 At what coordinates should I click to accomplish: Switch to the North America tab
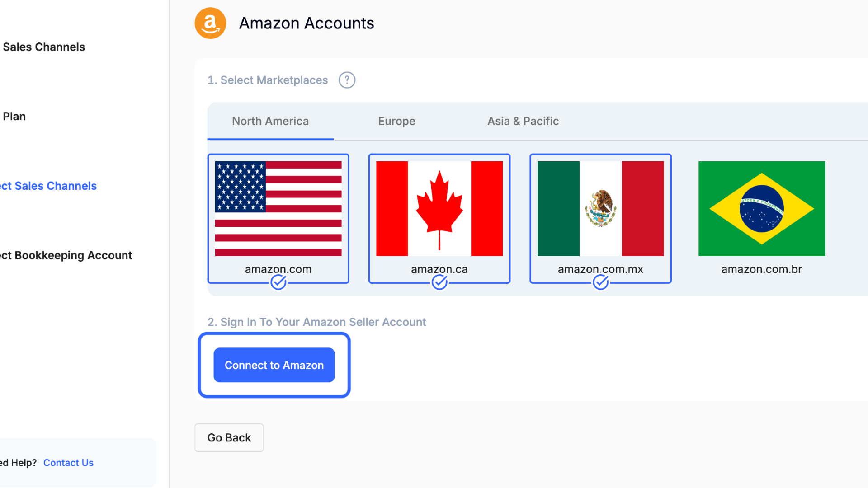270,121
